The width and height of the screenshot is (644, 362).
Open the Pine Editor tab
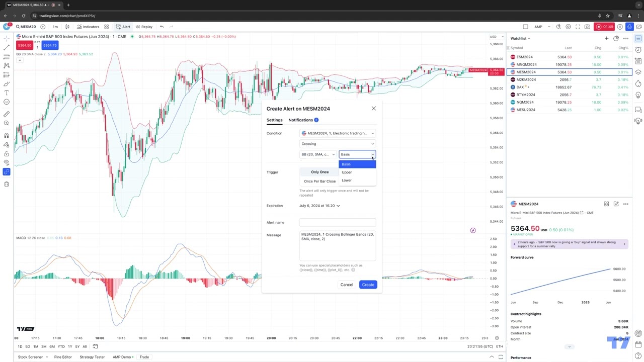(x=63, y=357)
